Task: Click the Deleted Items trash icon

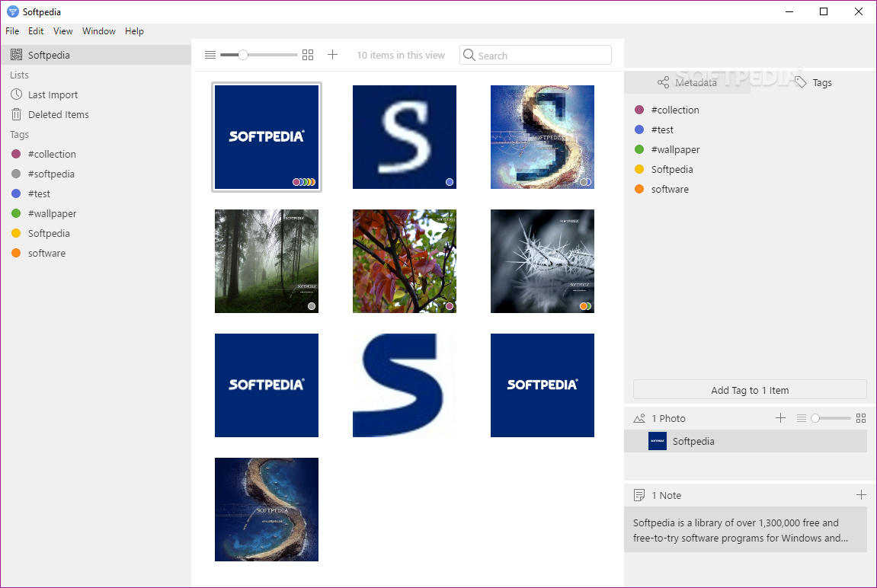Action: [17, 114]
